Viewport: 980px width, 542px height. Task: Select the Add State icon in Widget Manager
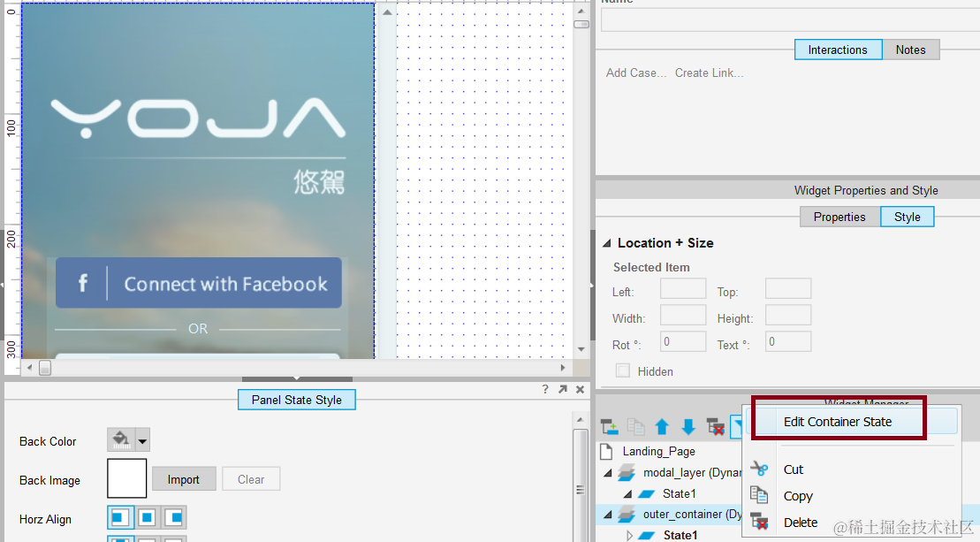point(611,426)
